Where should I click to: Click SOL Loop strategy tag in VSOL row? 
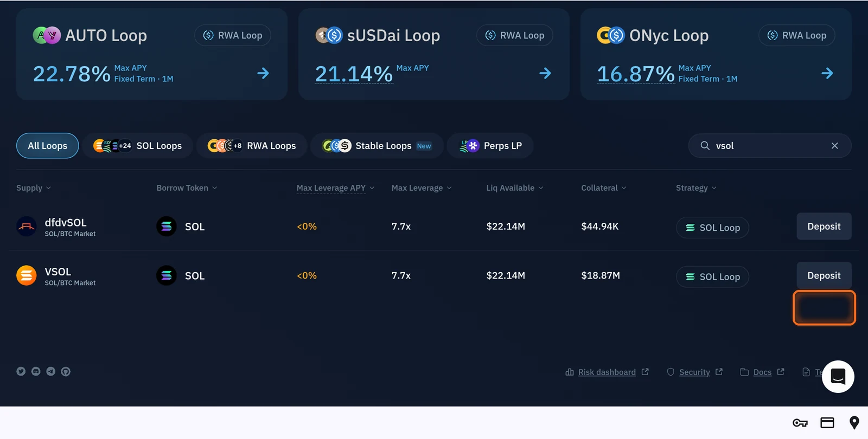(712, 276)
